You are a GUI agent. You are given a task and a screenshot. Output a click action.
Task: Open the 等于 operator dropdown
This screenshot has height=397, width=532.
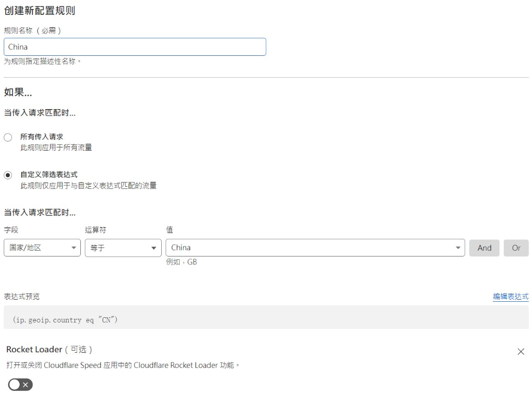(x=117, y=248)
